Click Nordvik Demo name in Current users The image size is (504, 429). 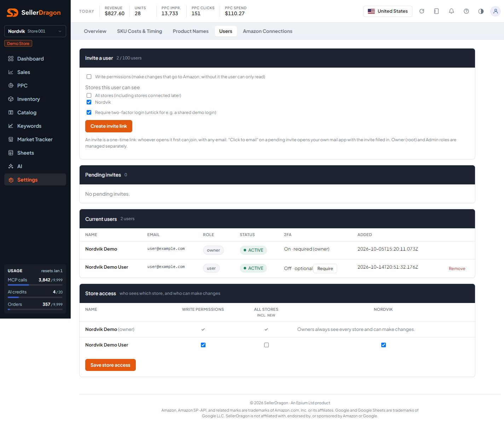click(101, 249)
